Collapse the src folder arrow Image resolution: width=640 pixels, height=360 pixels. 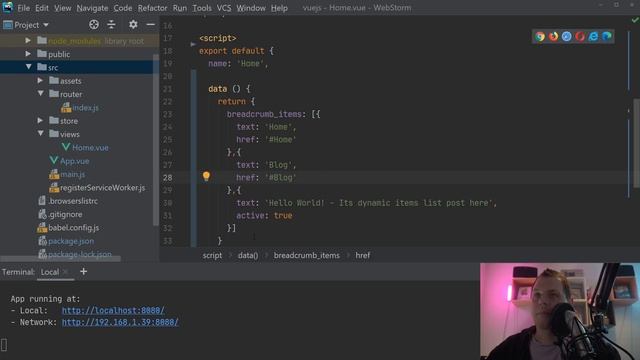pyautogui.click(x=28, y=67)
